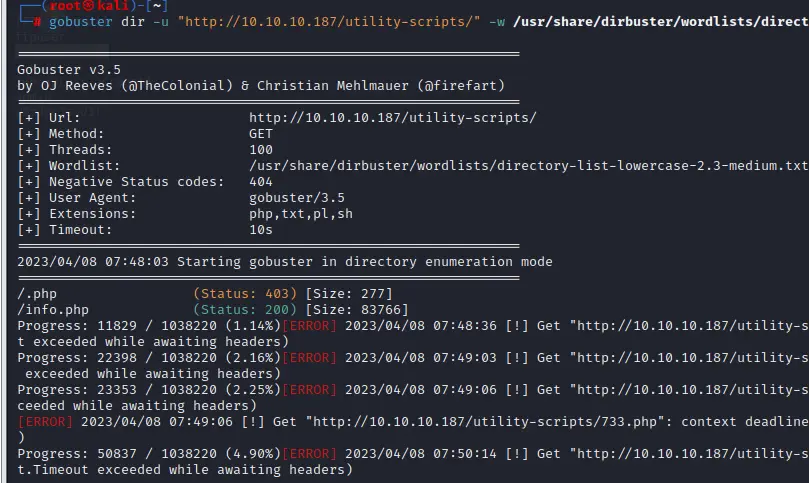Click the Threads value 100
The width and height of the screenshot is (809, 483).
tap(261, 149)
